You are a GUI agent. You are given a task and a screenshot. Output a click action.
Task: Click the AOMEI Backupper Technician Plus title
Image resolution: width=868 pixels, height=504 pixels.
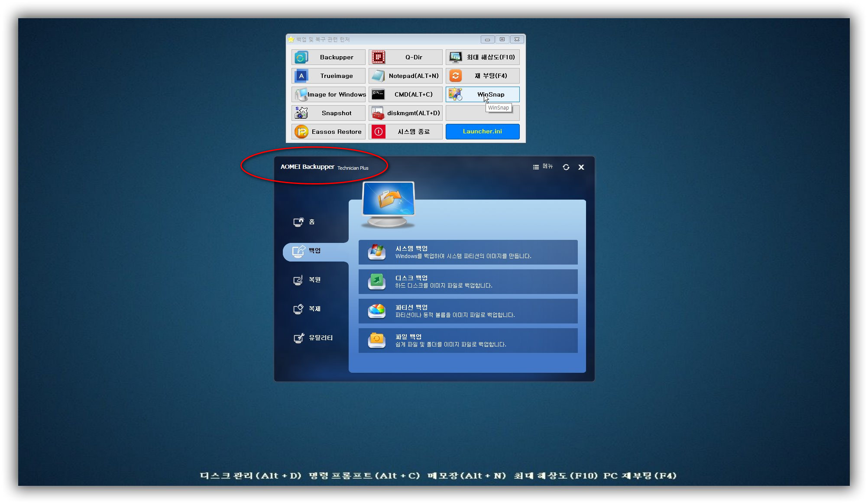324,167
